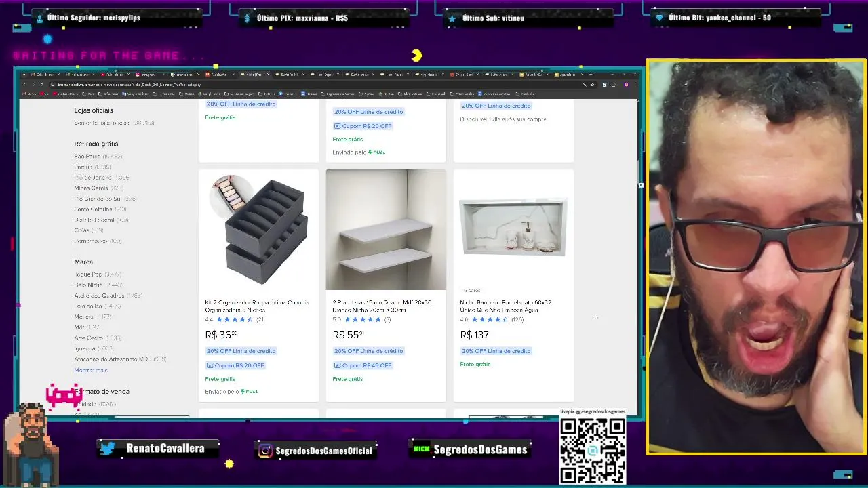Go back using the browser back arrow
The image size is (868, 488).
pos(24,85)
